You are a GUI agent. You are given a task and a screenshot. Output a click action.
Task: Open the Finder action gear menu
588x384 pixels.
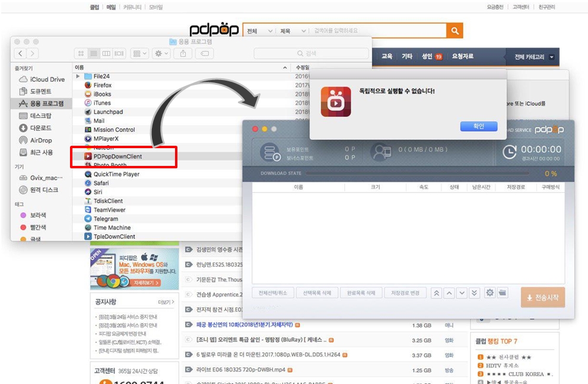(x=161, y=53)
